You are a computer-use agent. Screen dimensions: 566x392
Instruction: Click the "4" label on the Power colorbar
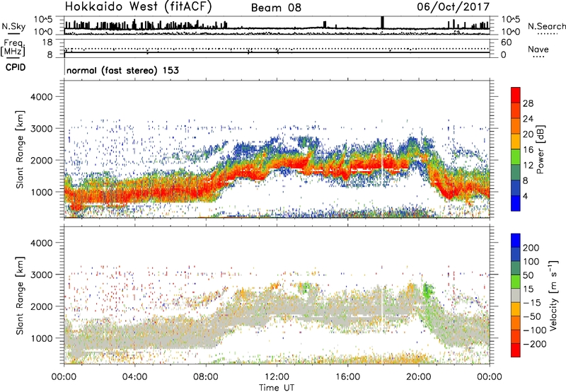(525, 196)
